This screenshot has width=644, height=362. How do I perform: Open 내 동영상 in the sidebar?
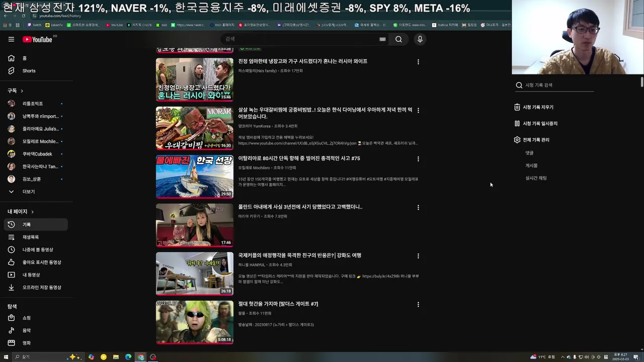coord(35,275)
